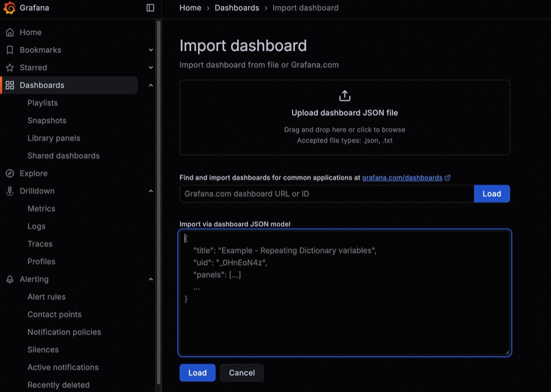Open Contact points
Image resolution: width=551 pixels, height=392 pixels.
coord(54,315)
